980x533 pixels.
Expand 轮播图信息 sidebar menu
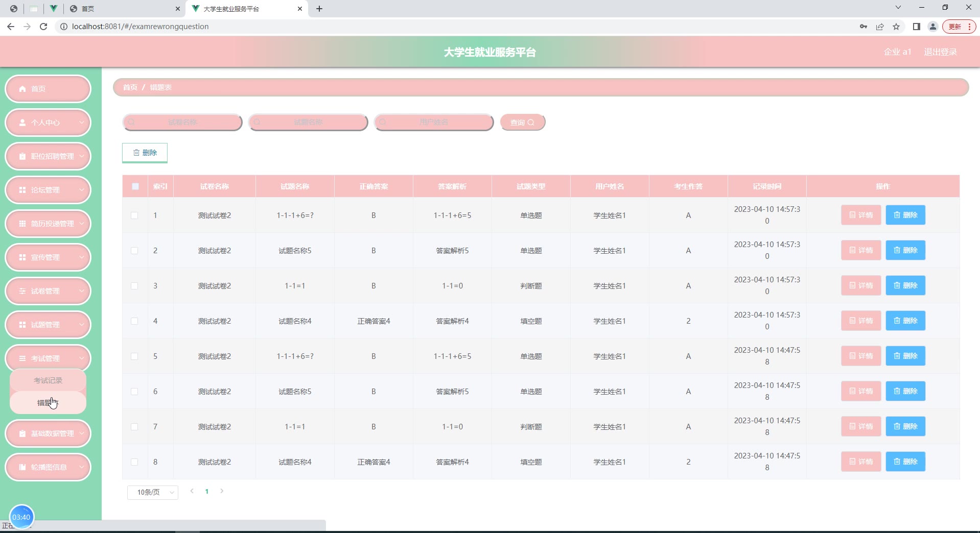tap(48, 467)
